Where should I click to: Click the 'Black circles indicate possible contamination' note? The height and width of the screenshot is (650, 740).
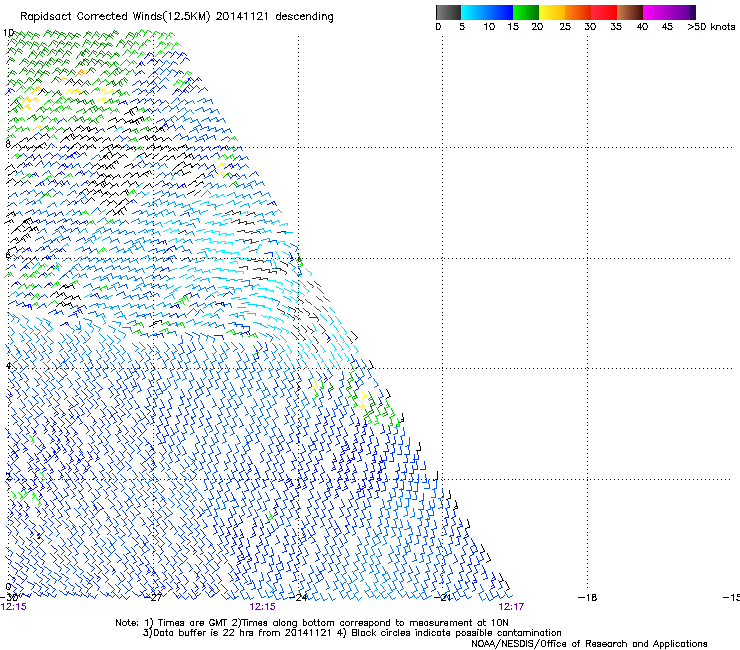pyautogui.click(x=456, y=633)
